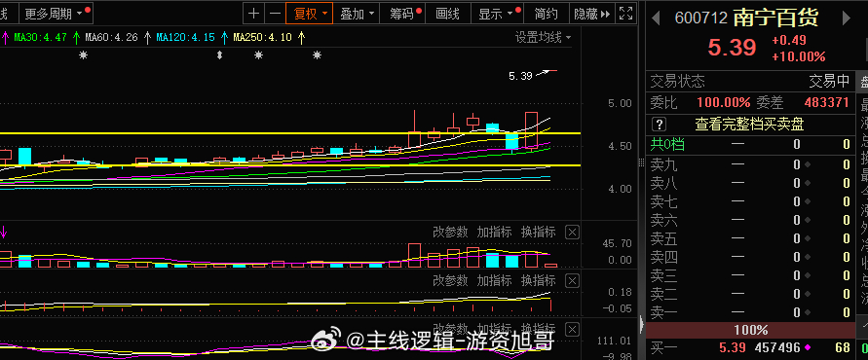Click MA60 moving average label
Image resolution: width=868 pixels, height=360 pixels.
click(x=111, y=38)
